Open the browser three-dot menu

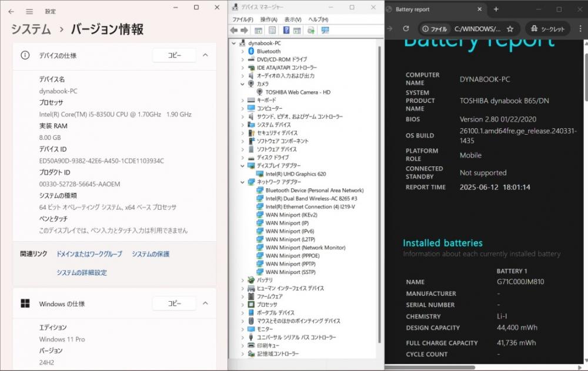tap(580, 28)
